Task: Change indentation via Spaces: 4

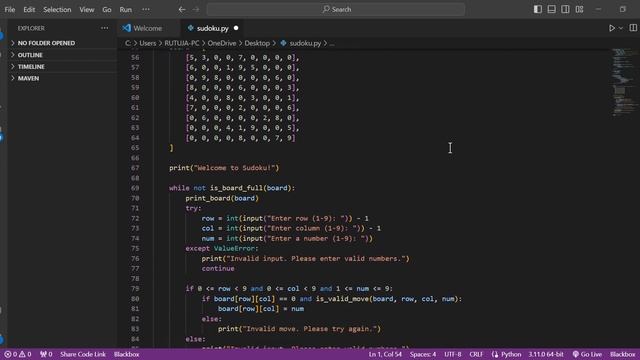Action: [423, 354]
